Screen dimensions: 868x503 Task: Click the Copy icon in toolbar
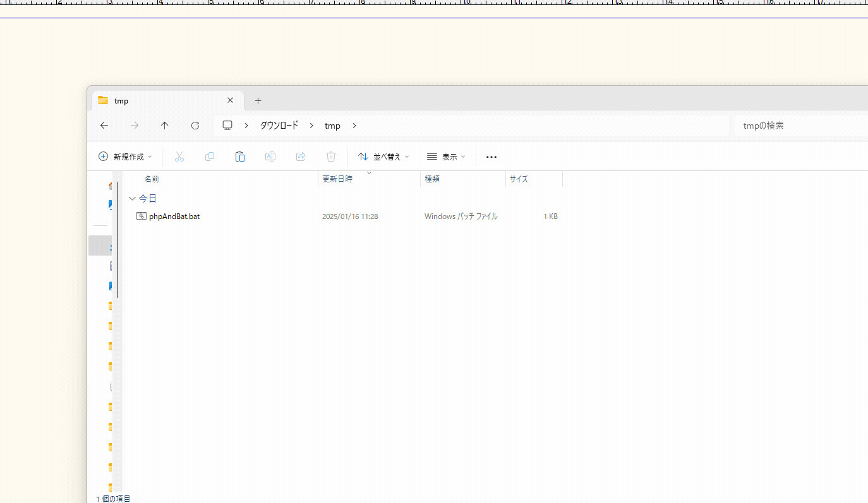210,157
